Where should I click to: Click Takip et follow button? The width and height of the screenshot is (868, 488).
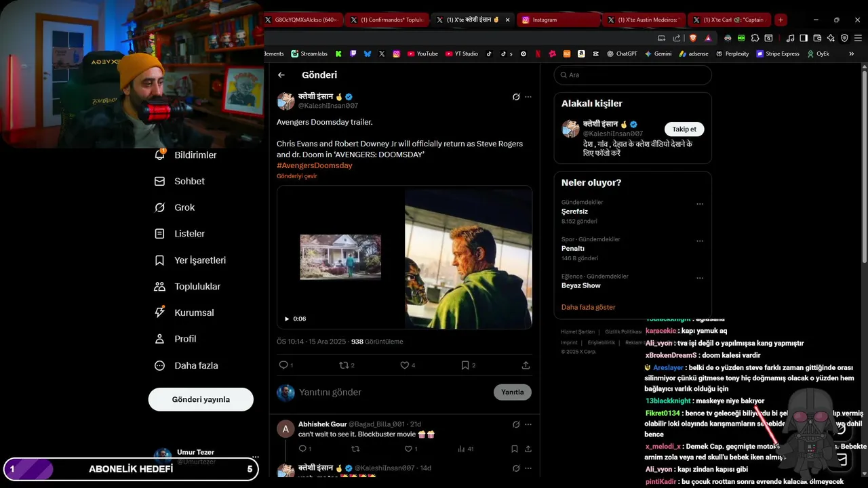tap(684, 129)
